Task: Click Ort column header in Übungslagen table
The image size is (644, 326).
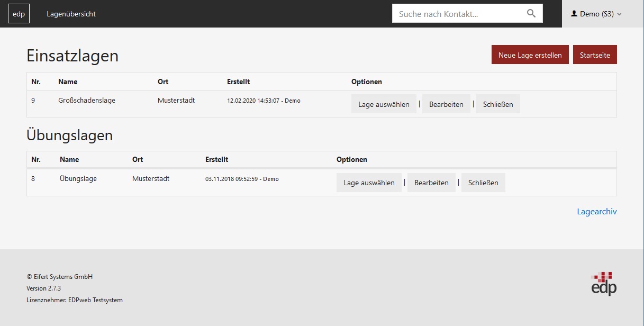Action: (x=138, y=159)
